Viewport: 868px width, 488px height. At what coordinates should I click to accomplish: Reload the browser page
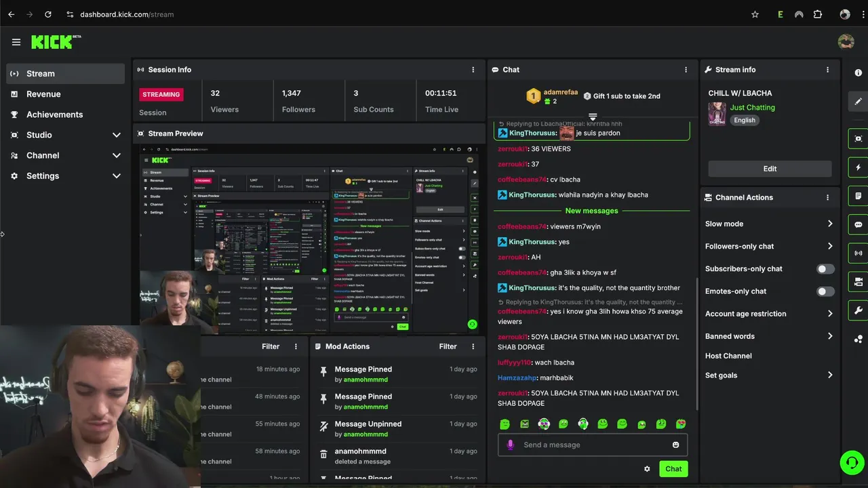(x=47, y=14)
